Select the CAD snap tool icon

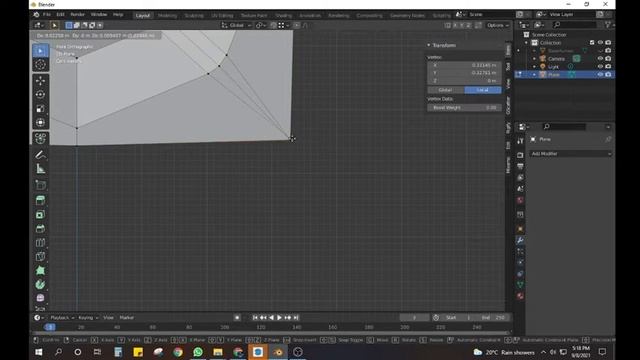[40, 138]
